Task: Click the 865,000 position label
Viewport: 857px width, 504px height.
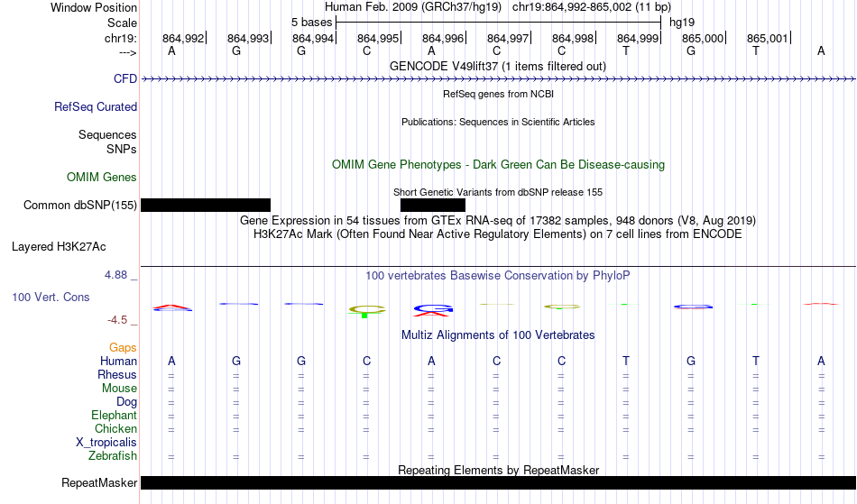Action: [703, 38]
